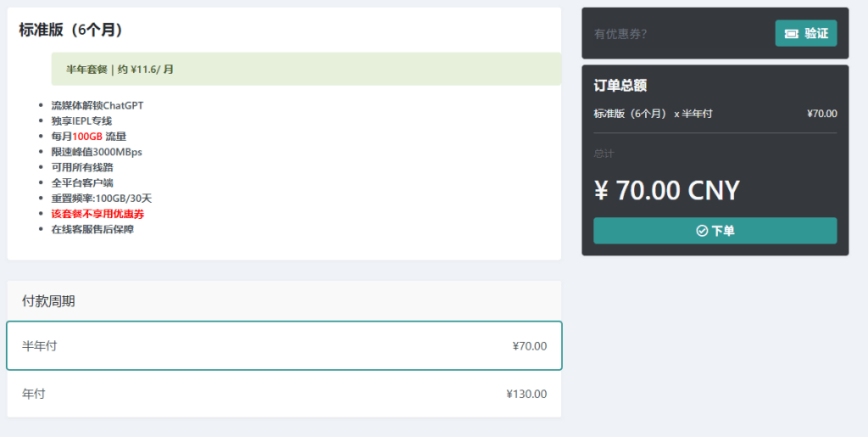The height and width of the screenshot is (437, 868).
Task: Click the red 100GB traffic text
Action: [87, 137]
